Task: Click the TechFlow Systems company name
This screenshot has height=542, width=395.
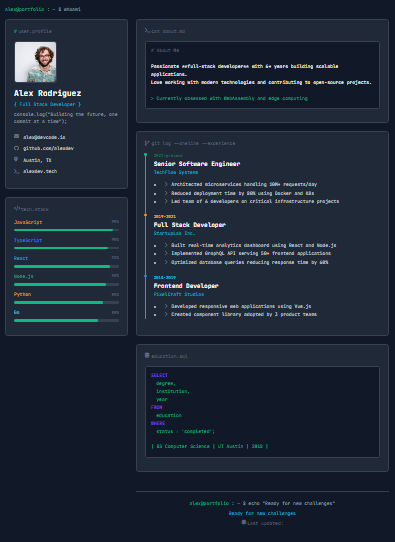Action: [x=176, y=172]
